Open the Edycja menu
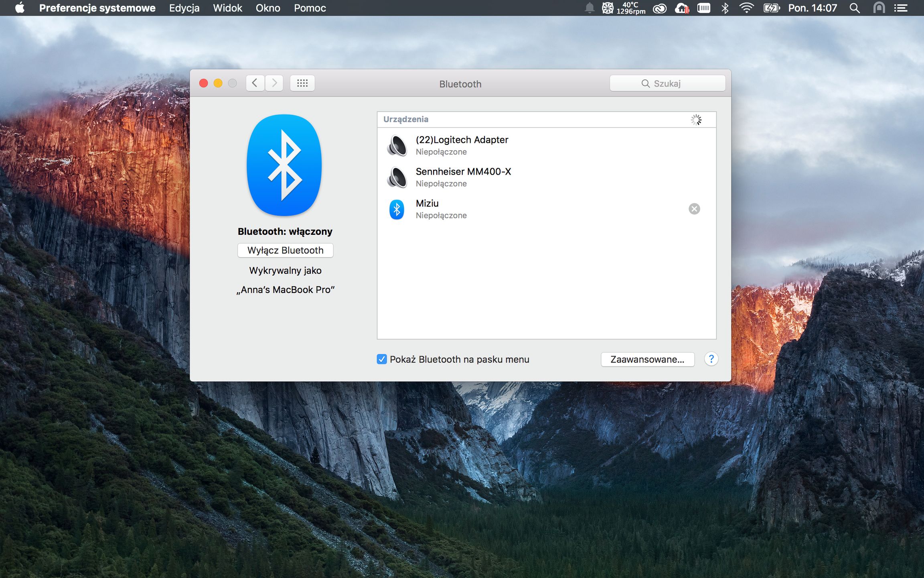Viewport: 924px width, 578px height. [x=184, y=8]
